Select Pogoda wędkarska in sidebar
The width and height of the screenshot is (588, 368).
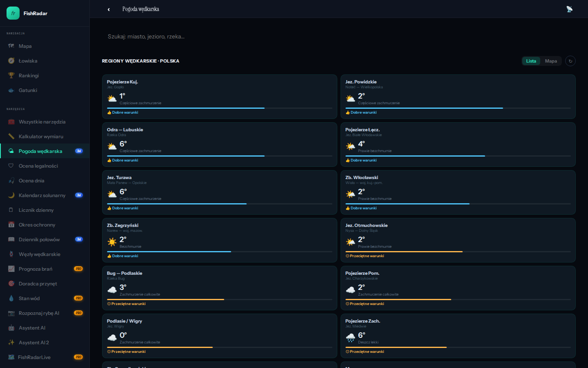click(x=40, y=151)
